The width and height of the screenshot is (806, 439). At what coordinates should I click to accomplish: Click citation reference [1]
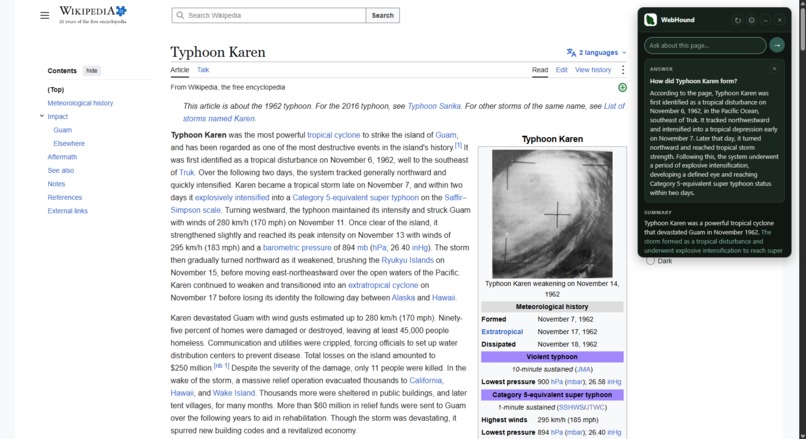457,146
